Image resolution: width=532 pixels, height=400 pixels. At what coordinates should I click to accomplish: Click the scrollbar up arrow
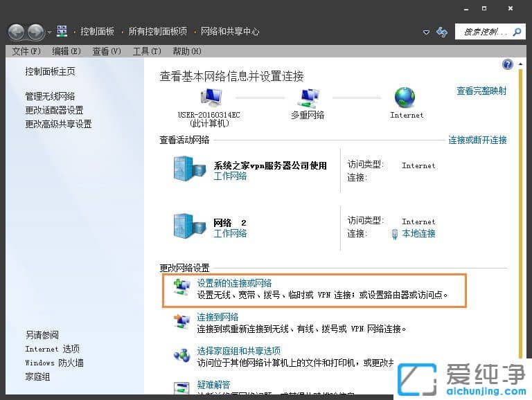[521, 64]
